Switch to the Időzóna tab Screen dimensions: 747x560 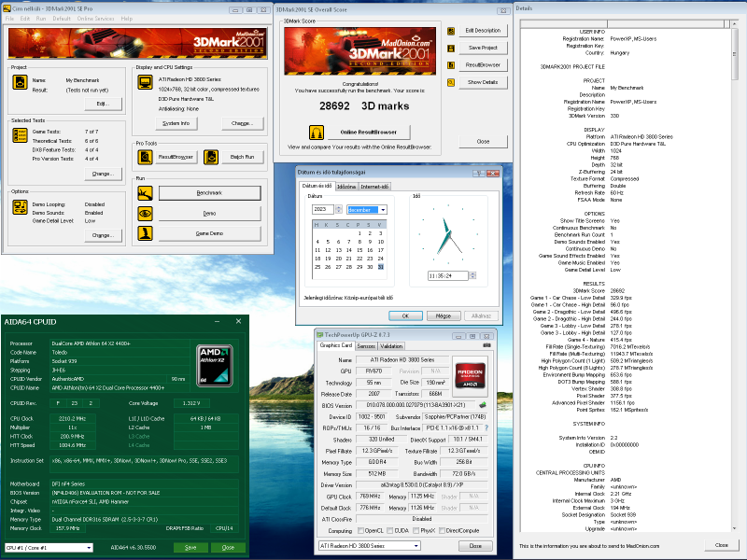pos(346,187)
